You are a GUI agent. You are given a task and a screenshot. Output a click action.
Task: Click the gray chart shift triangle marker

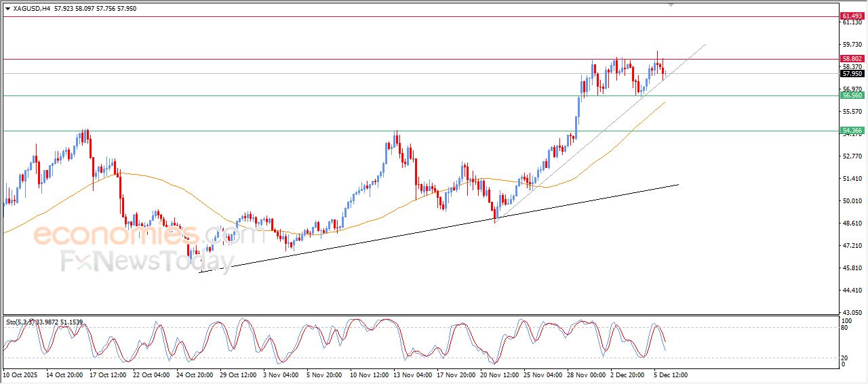tap(671, 4)
